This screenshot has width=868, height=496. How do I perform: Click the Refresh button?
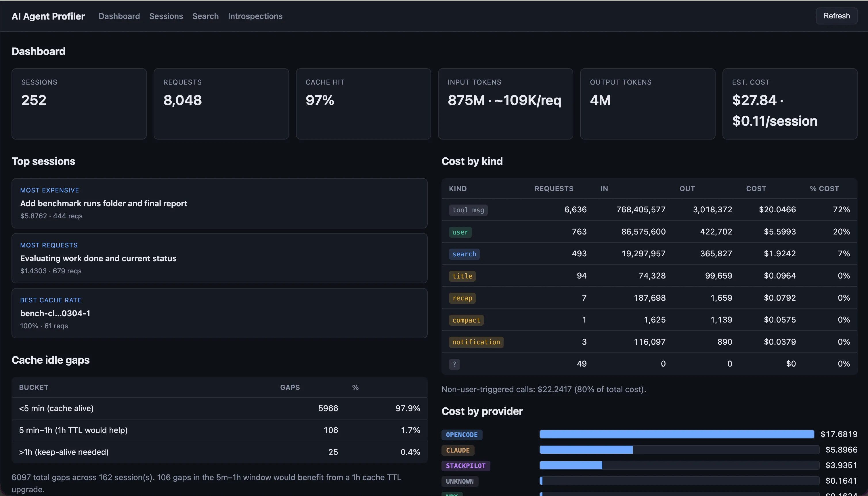pos(836,16)
